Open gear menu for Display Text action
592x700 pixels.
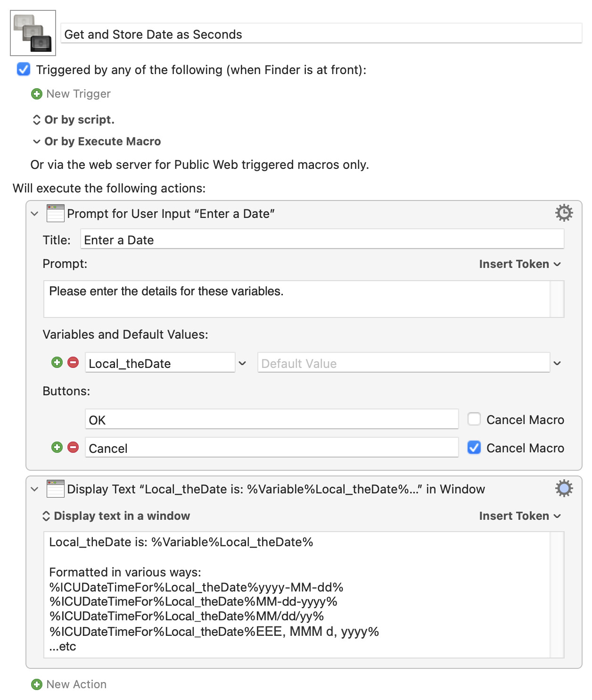tap(564, 489)
